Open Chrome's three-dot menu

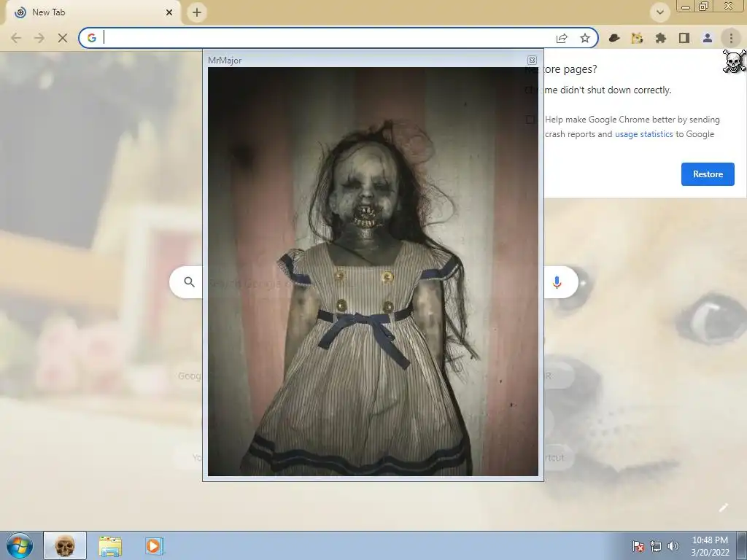pos(731,38)
